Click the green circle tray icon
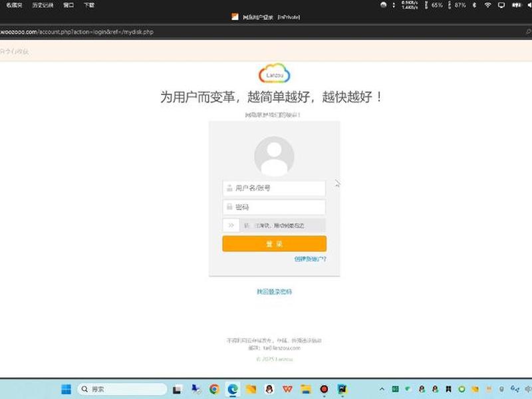 (x=462, y=389)
